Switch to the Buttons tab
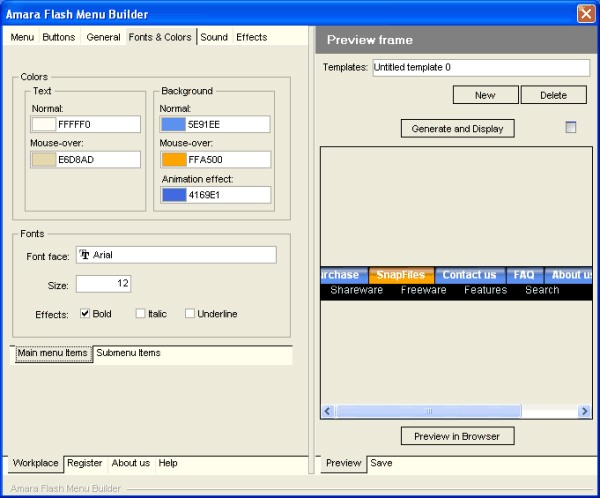The height and width of the screenshot is (498, 600). tap(59, 37)
